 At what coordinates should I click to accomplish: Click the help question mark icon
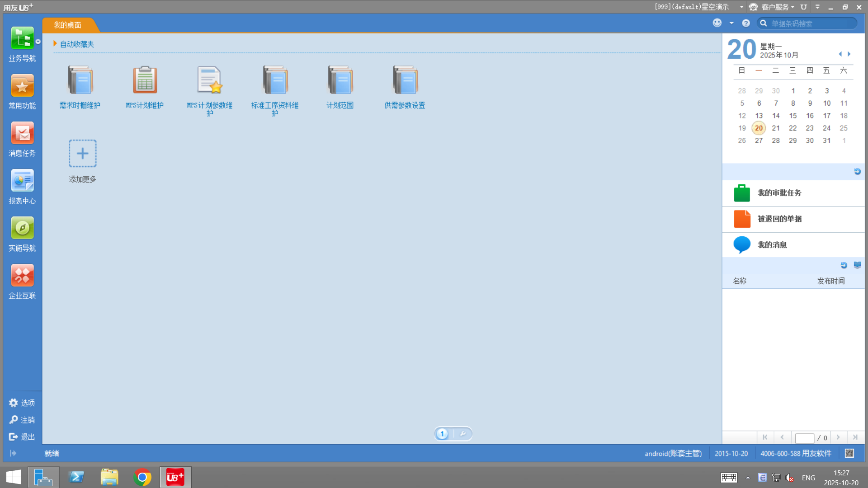[x=746, y=23]
